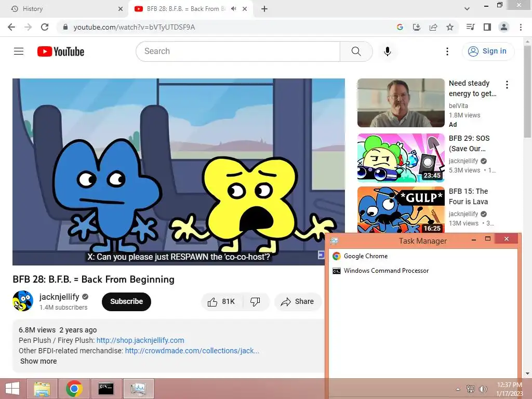Image resolution: width=532 pixels, height=399 pixels.
Task: Open jacknjellify channel avatar
Action: pyautogui.click(x=23, y=301)
